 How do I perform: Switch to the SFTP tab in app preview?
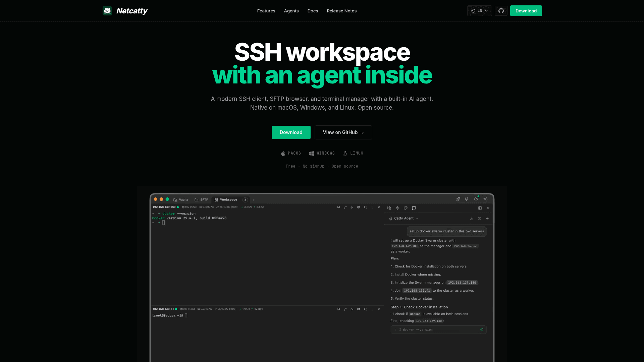pyautogui.click(x=201, y=200)
